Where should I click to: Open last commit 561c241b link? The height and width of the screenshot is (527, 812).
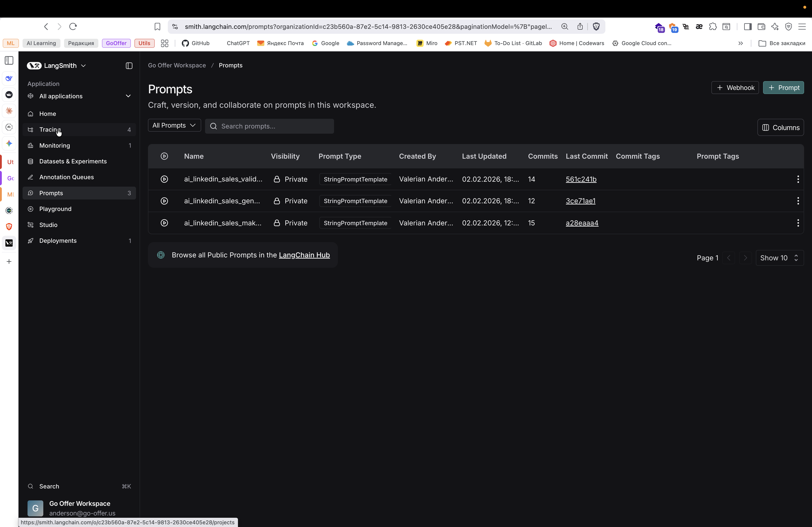(581, 179)
